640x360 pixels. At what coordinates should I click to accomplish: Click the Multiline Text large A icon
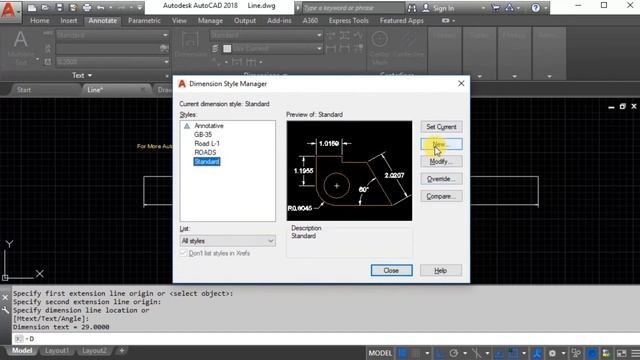click(x=20, y=40)
